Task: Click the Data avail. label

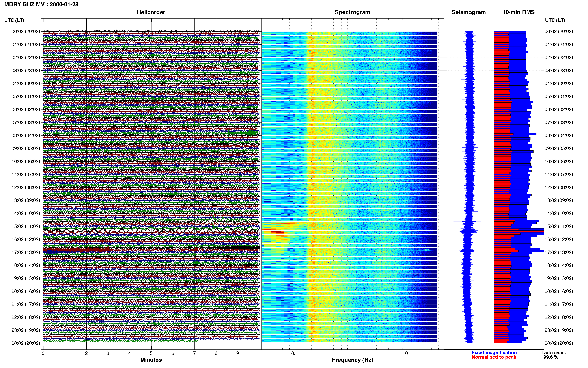Action: [x=554, y=352]
